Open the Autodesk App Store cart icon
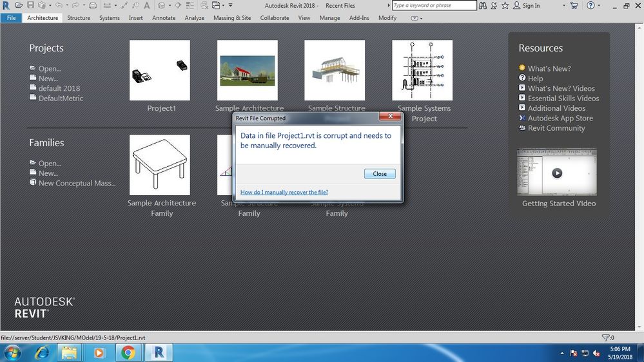This screenshot has width=644, height=362. coord(574,5)
